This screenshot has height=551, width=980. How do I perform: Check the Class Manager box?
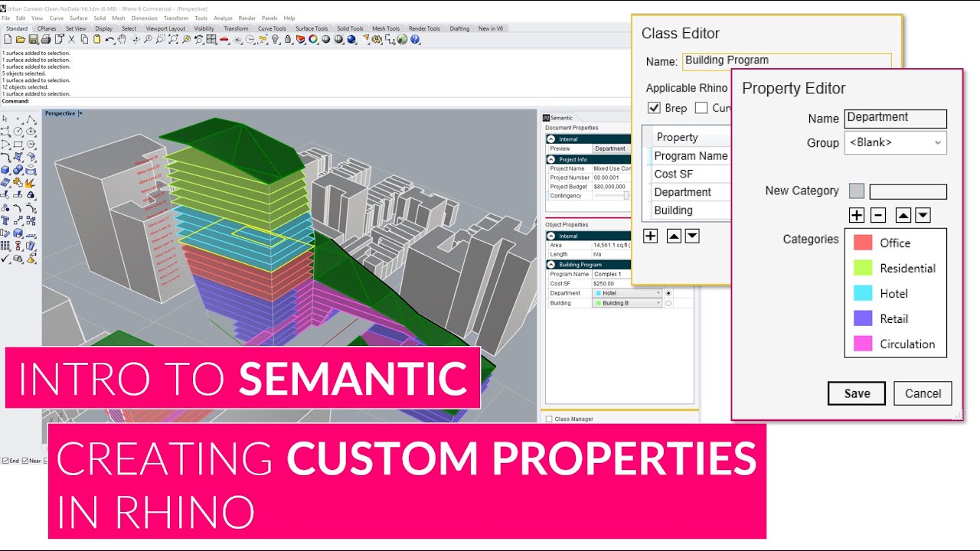pos(549,419)
